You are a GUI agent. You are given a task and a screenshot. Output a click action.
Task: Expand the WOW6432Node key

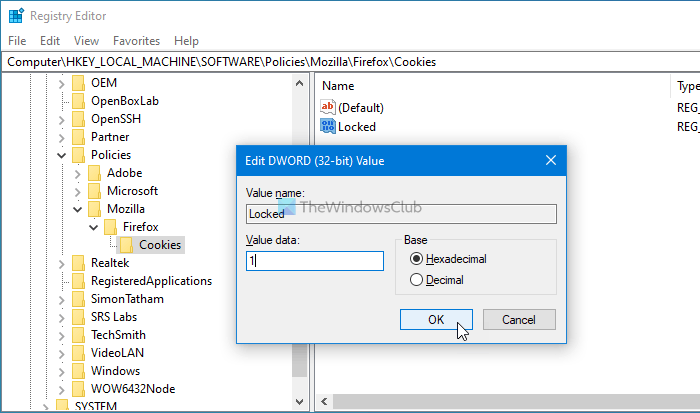tap(62, 389)
